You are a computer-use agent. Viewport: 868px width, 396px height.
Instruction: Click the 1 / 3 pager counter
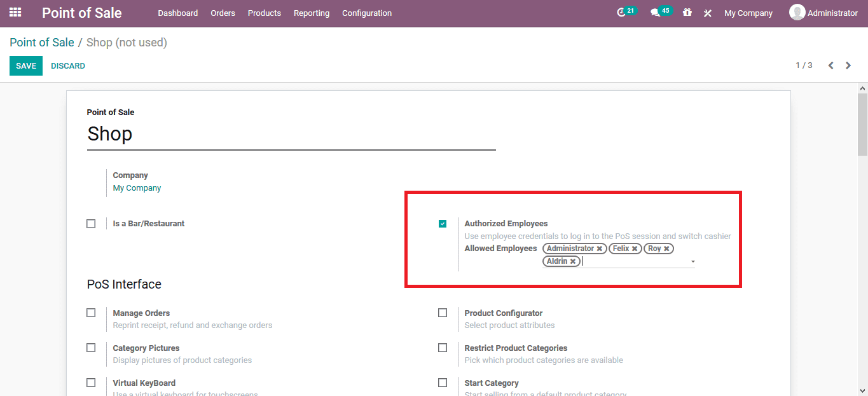pyautogui.click(x=804, y=65)
